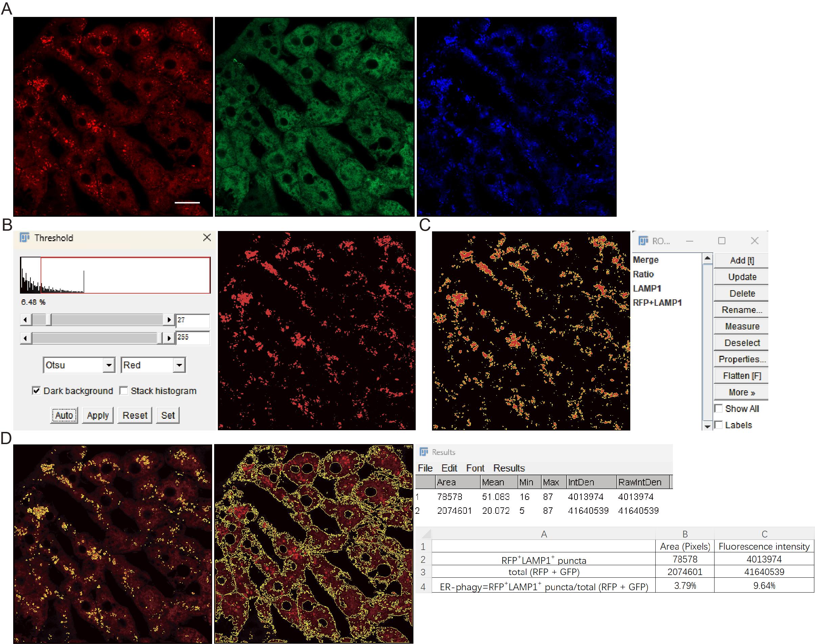Image resolution: width=815 pixels, height=644 pixels.
Task: Click the ImageJ icon in the ROI Manager title bar
Action: click(643, 240)
